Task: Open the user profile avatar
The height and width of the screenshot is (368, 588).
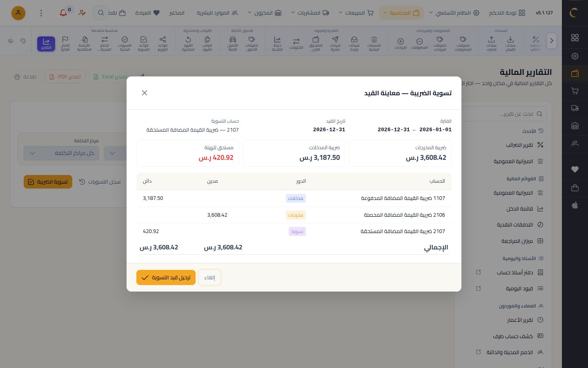Action: (x=18, y=13)
